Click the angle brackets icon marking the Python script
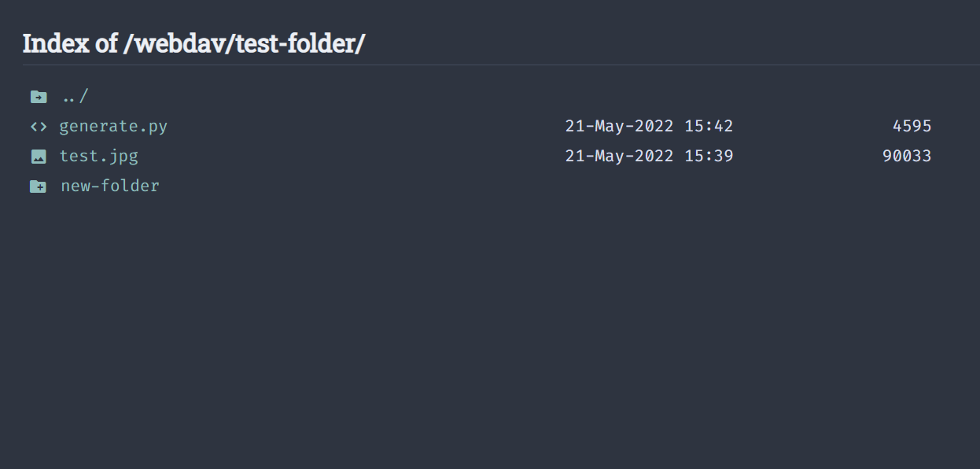This screenshot has width=980, height=469. (x=39, y=125)
